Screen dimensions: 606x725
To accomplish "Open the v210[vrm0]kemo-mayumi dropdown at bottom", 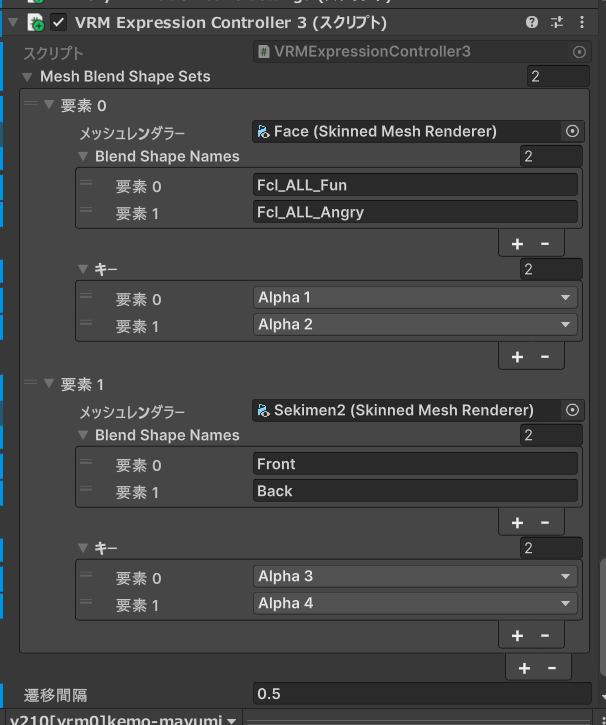I will click(x=120, y=719).
